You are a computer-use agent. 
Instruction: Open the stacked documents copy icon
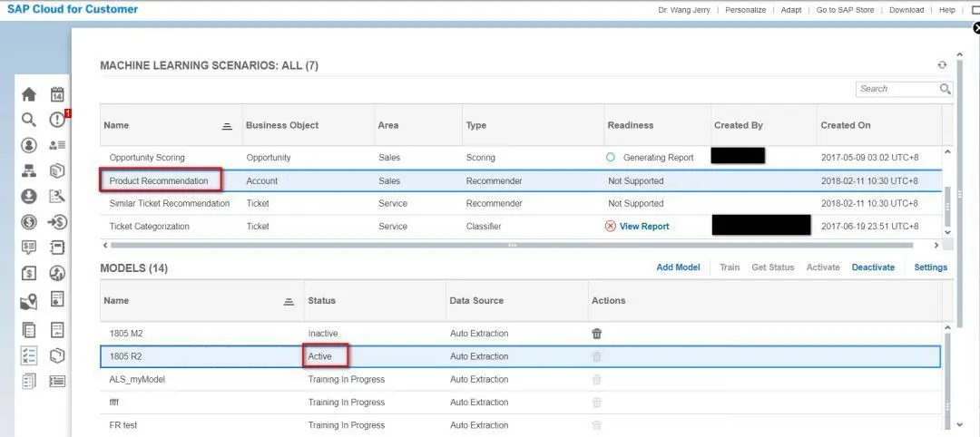click(x=29, y=330)
